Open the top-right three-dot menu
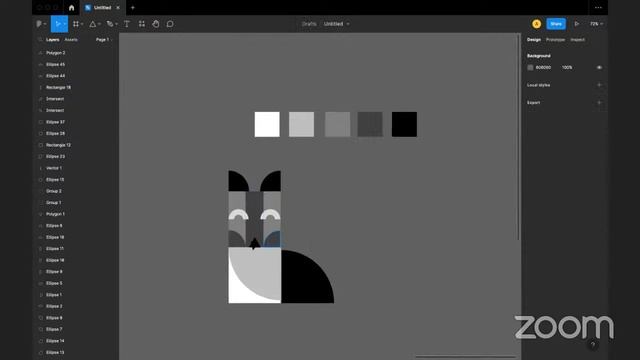The width and height of the screenshot is (640, 360). coord(598,8)
